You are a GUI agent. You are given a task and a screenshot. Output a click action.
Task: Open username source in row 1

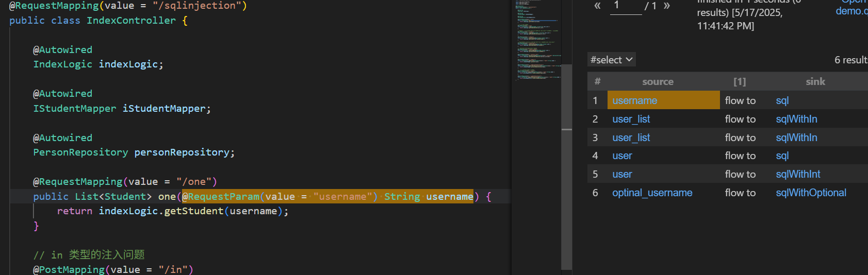[x=634, y=100]
